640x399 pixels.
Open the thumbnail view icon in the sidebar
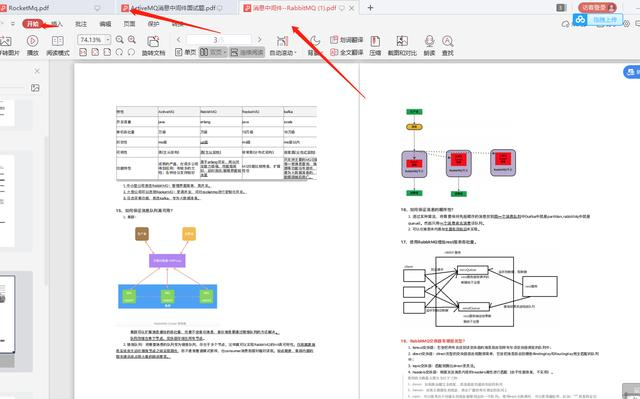point(36,88)
